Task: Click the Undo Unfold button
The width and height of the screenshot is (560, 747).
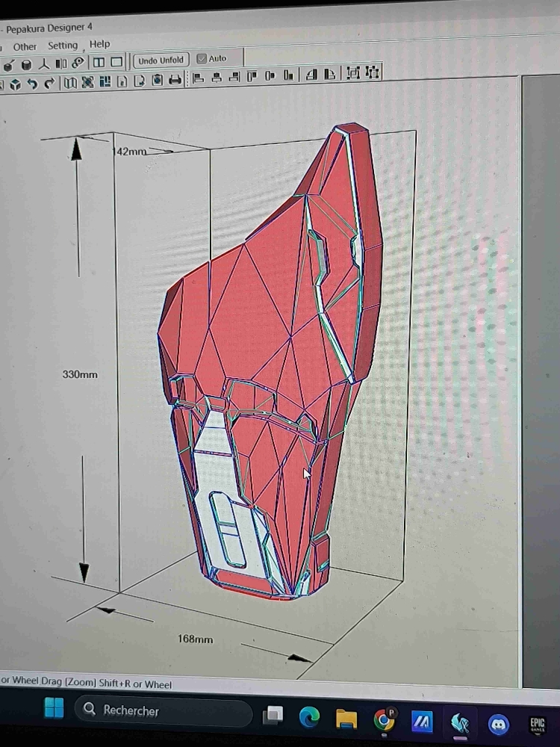Action: [161, 61]
